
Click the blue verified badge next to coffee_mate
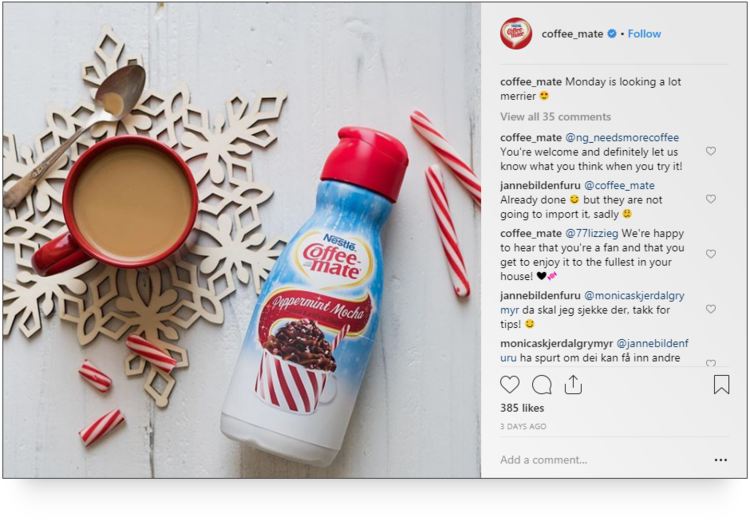point(612,33)
